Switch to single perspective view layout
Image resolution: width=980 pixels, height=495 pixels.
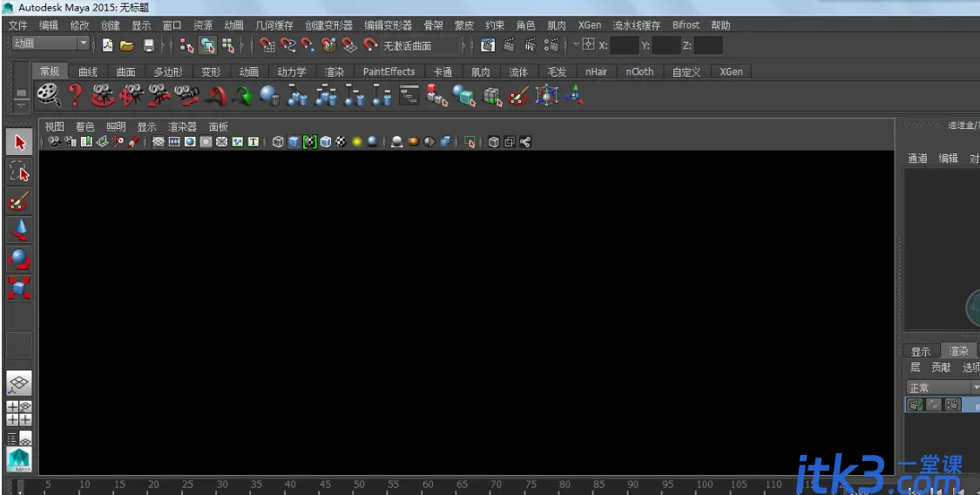click(x=19, y=383)
